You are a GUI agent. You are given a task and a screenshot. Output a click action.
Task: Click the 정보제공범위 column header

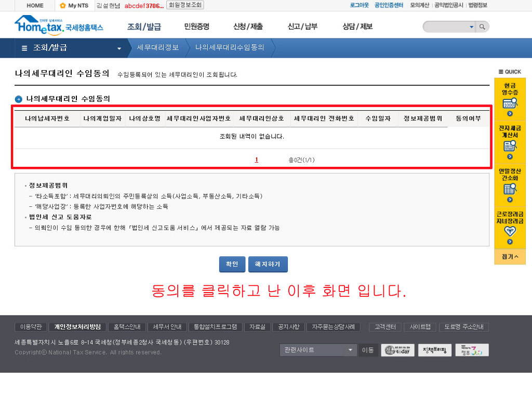click(x=423, y=118)
